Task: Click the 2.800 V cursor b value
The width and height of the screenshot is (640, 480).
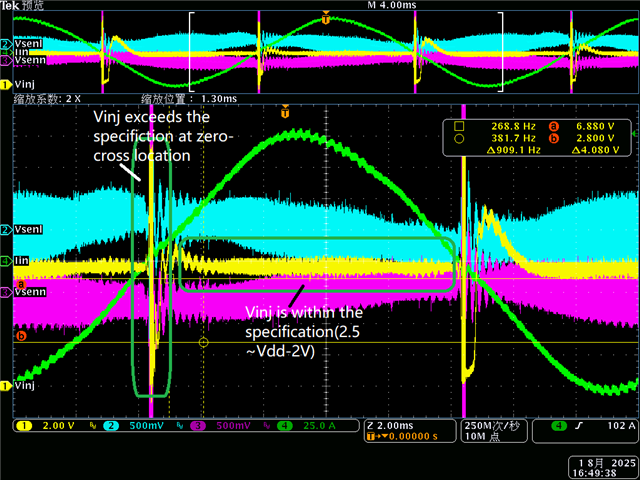Action: pyautogui.click(x=595, y=138)
